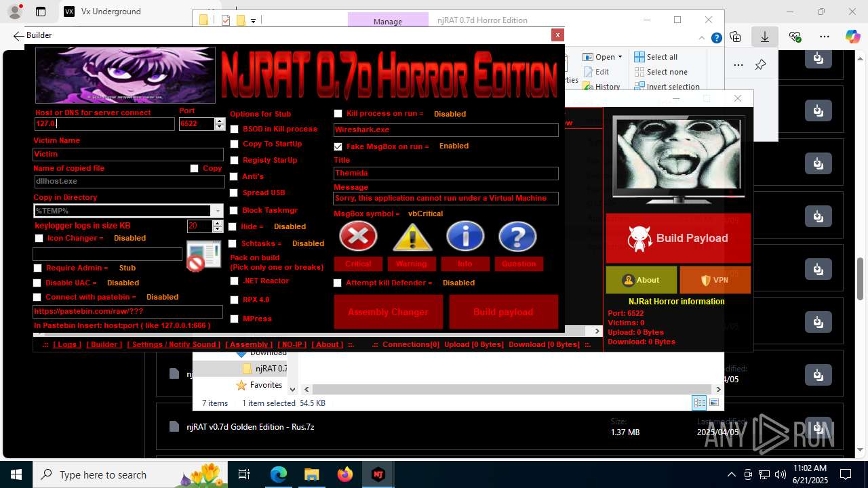Toggle Copy To StartUp checkbox
868x488 pixels.
click(x=235, y=144)
